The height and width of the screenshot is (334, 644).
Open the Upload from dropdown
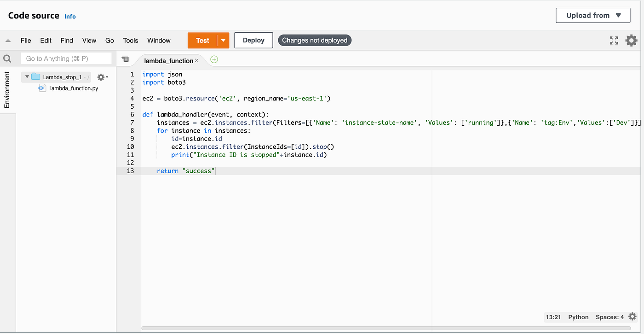(x=594, y=15)
